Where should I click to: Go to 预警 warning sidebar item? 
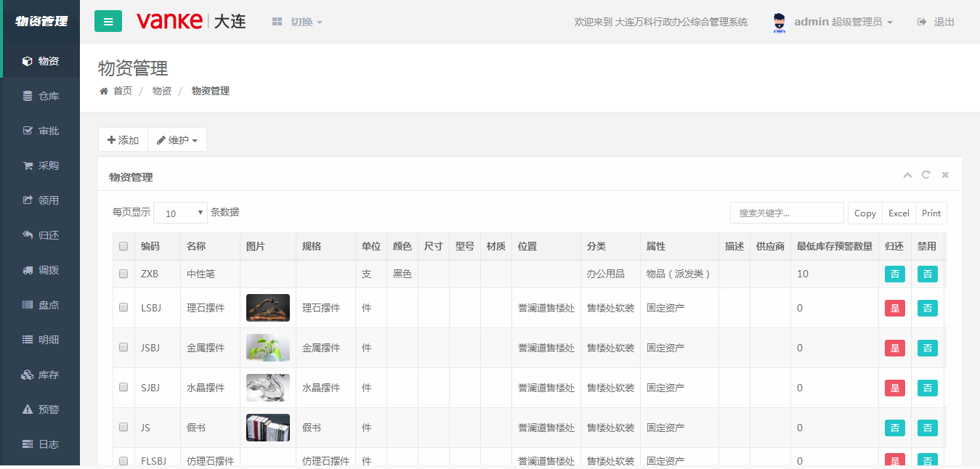click(x=41, y=409)
